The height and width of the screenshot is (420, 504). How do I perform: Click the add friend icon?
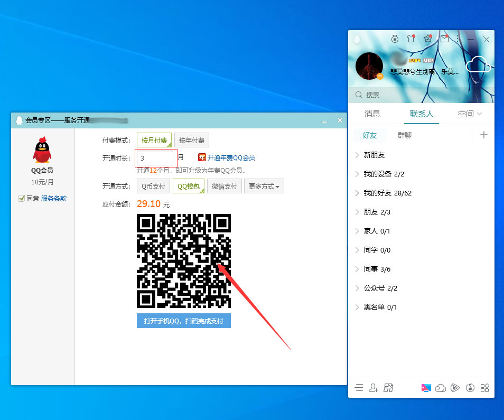pos(374,387)
